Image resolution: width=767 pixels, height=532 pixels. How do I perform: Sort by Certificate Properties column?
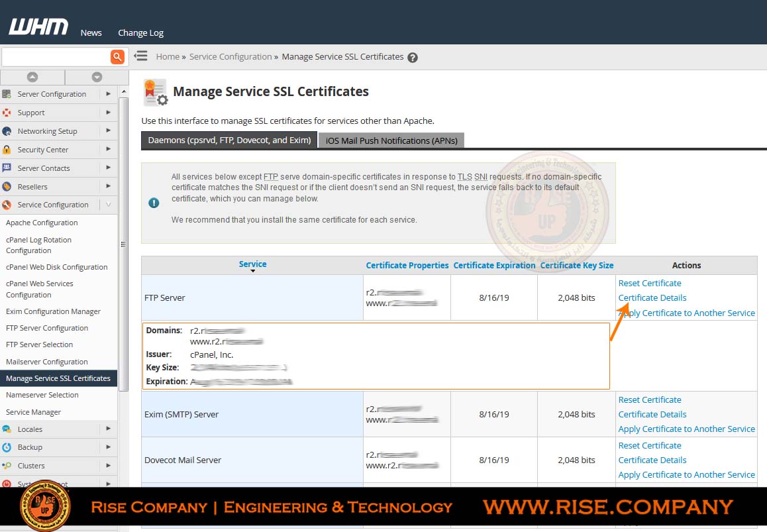pyautogui.click(x=407, y=265)
